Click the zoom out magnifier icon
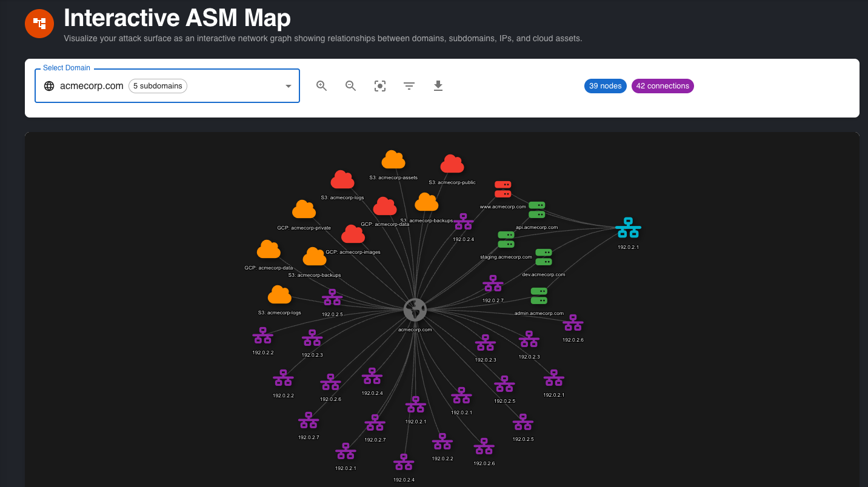This screenshot has width=868, height=487. [350, 86]
